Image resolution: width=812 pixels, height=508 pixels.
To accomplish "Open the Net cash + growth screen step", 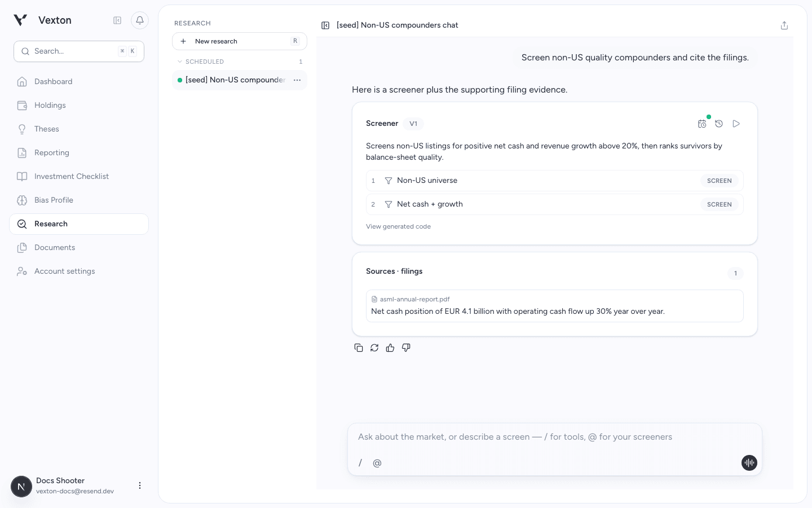I will click(x=555, y=204).
